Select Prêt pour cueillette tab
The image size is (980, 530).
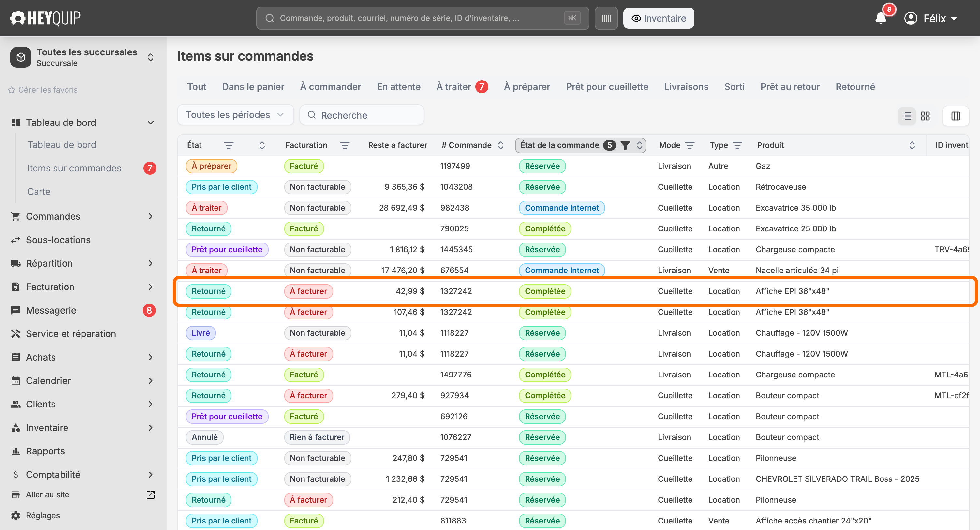607,87
